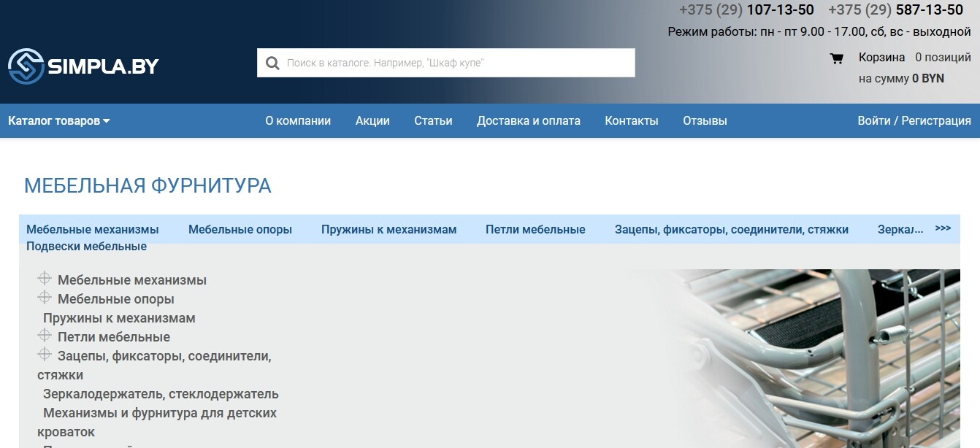The width and height of the screenshot is (980, 448).
Task: Click the >>> arrow to reveal more categories
Action: (943, 228)
